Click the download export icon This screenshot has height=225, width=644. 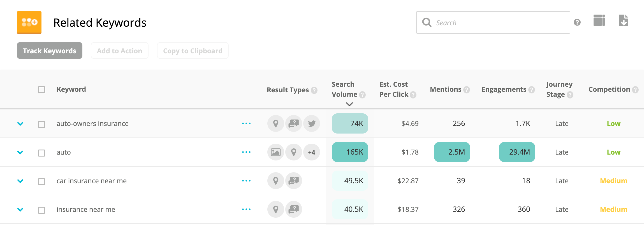click(624, 20)
